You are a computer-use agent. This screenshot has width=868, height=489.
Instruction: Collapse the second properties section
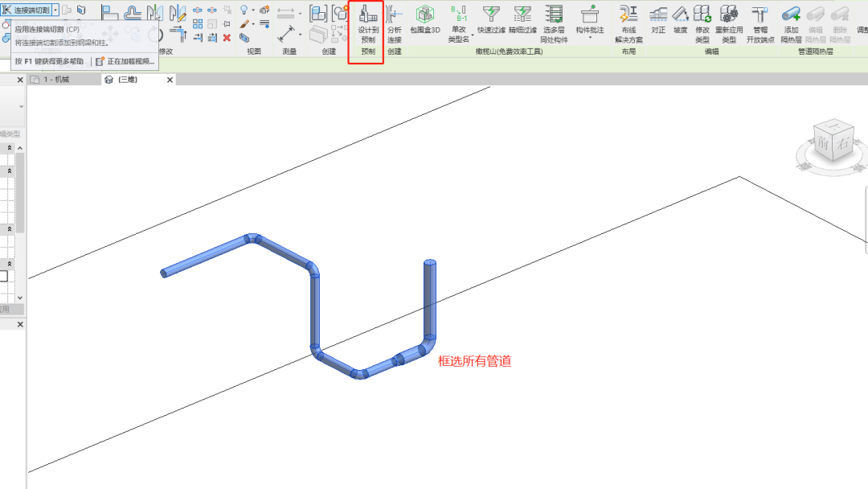coord(10,171)
